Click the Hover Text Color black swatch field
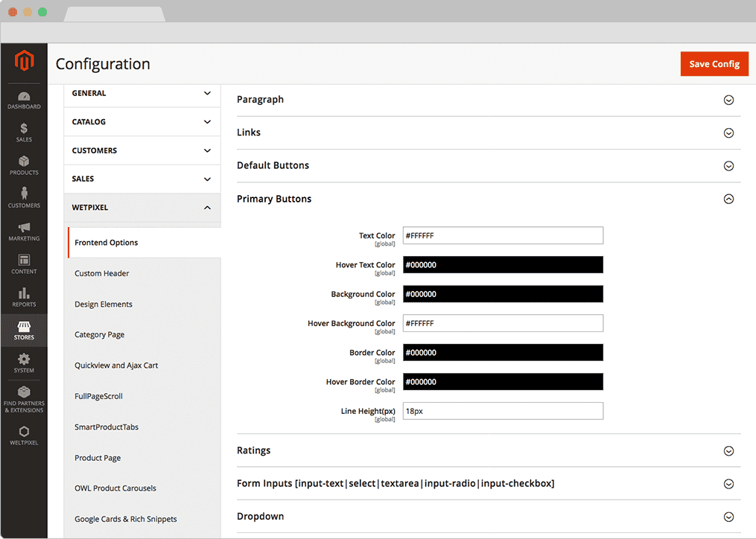The image size is (756, 539). (x=503, y=265)
